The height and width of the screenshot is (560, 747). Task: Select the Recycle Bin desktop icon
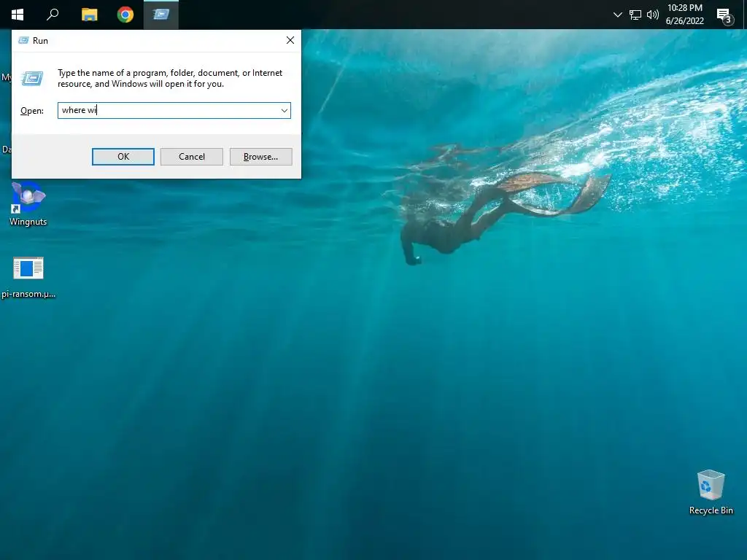(x=711, y=492)
